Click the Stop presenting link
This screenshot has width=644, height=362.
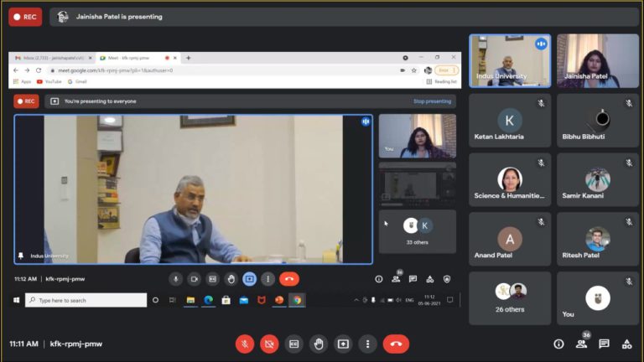(432, 101)
